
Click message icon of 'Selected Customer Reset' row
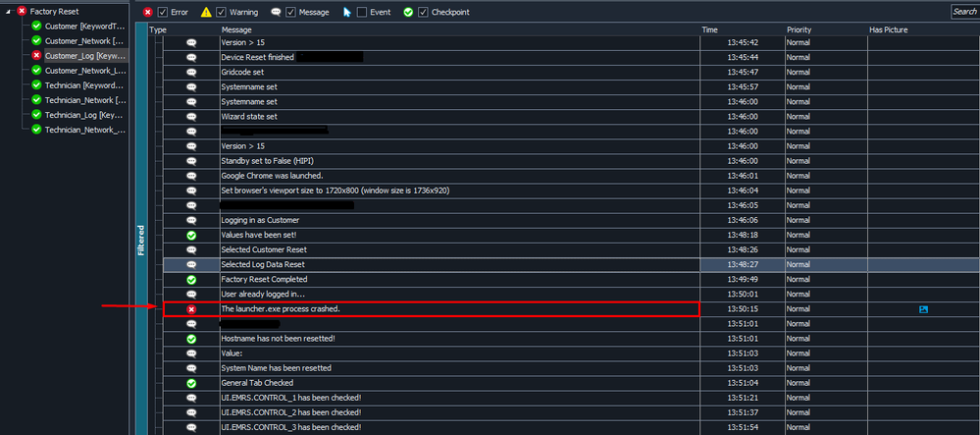[x=192, y=249]
